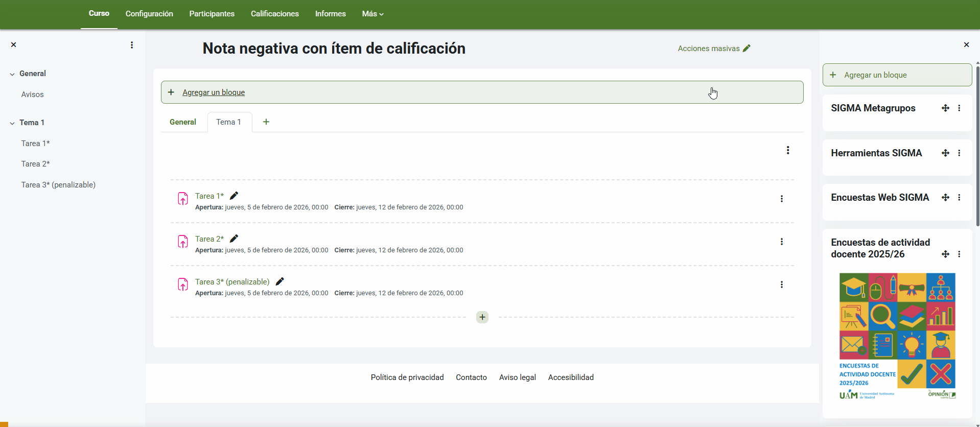The image size is (980, 427).
Task: Edit Tarea 3* (penalizable) title with pencil
Action: 280,281
